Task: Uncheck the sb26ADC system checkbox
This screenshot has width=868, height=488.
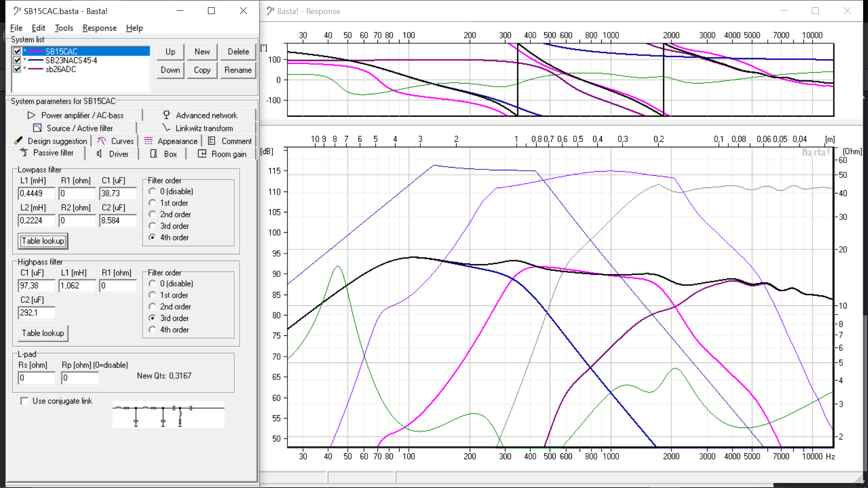Action: (x=17, y=69)
